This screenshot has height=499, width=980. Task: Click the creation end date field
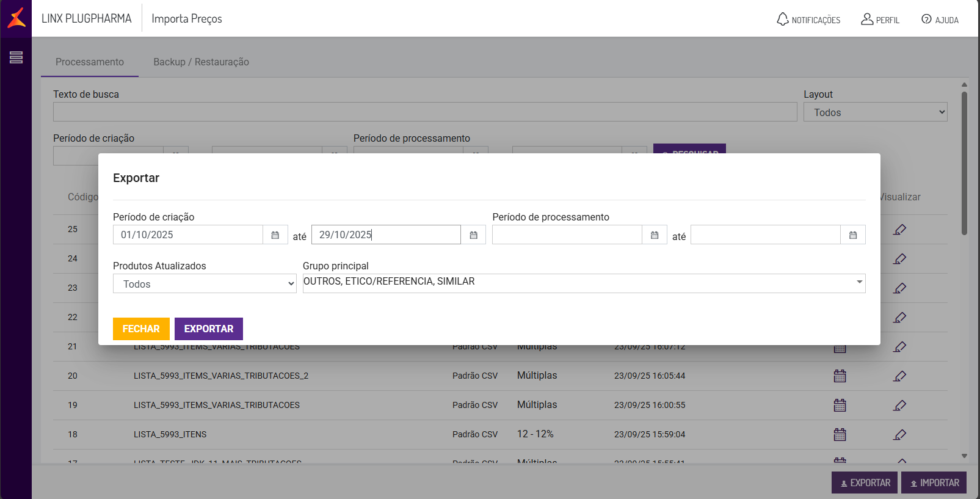click(386, 235)
